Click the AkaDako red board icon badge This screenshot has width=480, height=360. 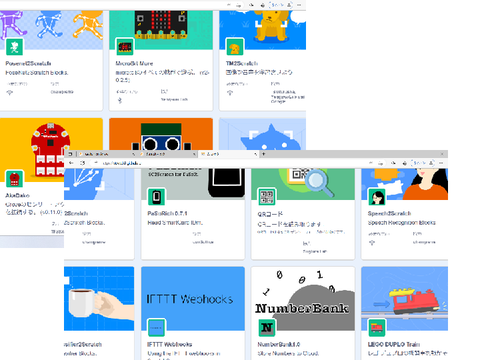tap(14, 179)
